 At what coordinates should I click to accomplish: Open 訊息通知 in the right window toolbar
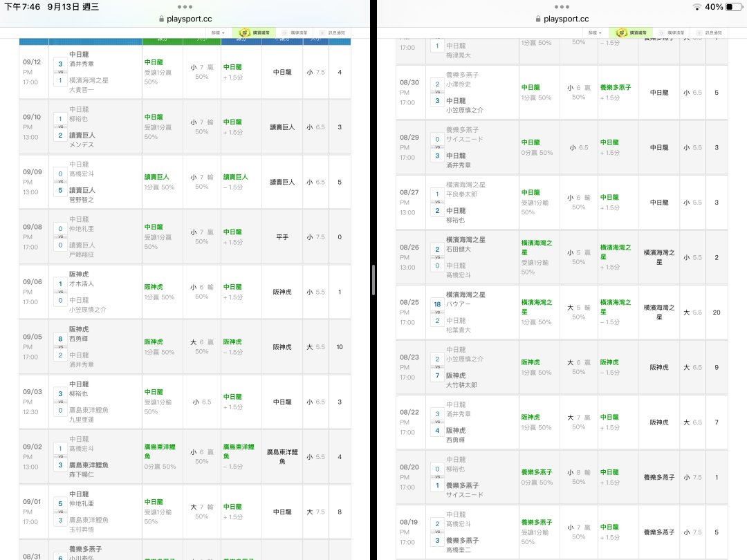pos(713,33)
